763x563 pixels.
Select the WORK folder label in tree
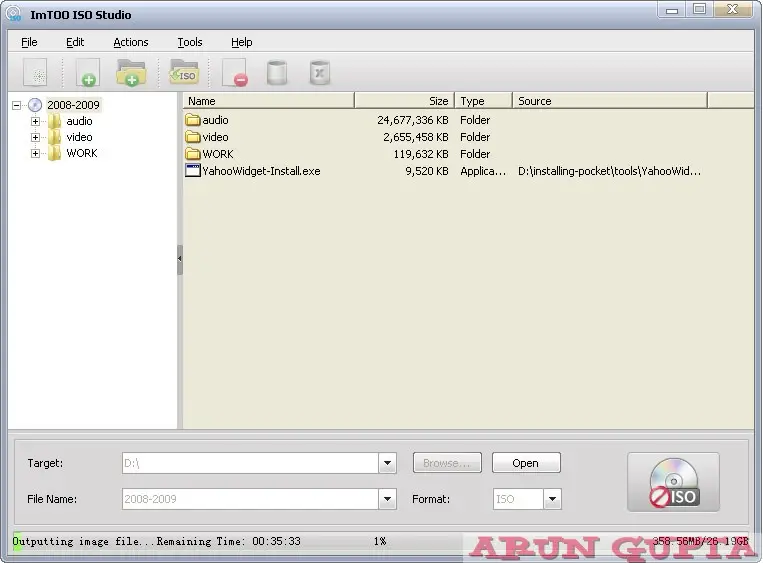82,153
